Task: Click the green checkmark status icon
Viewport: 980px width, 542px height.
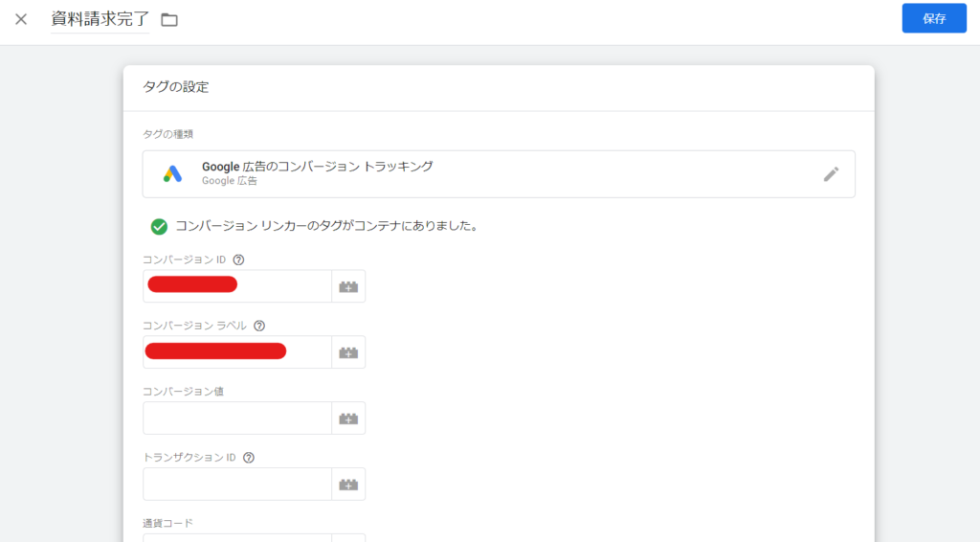Action: (x=159, y=227)
